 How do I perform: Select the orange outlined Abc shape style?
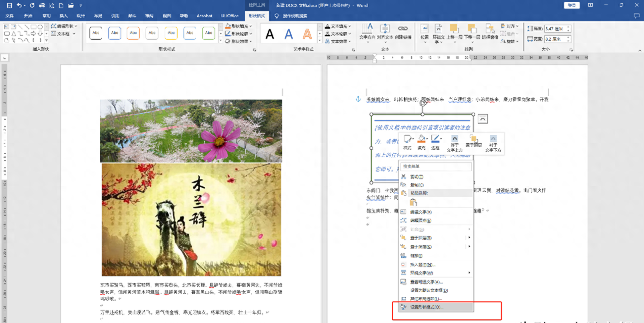pos(133,33)
